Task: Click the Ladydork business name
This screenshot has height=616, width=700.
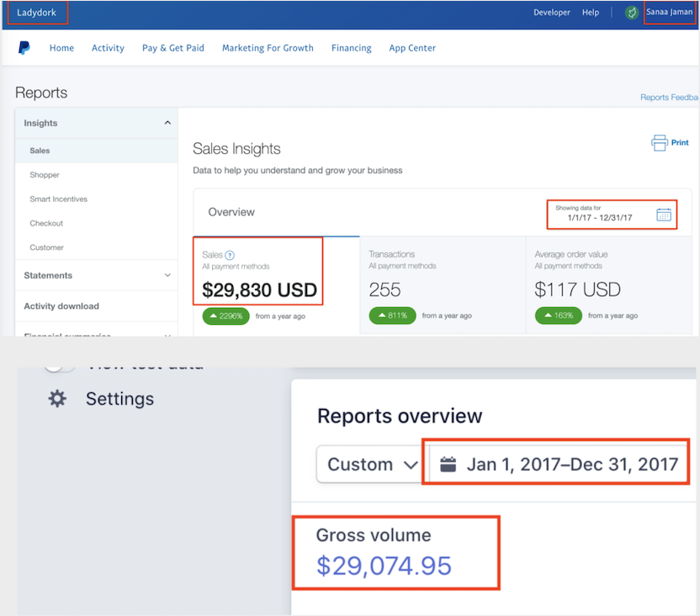Action: tap(37, 13)
